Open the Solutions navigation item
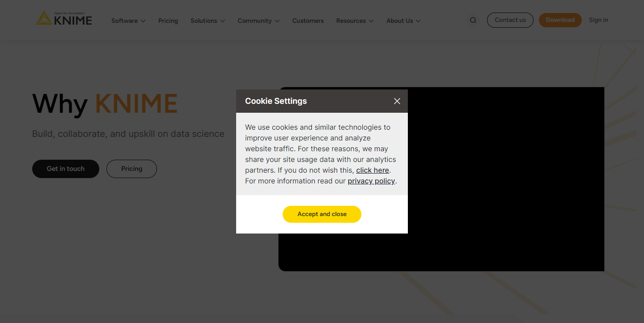644x323 pixels. click(203, 21)
